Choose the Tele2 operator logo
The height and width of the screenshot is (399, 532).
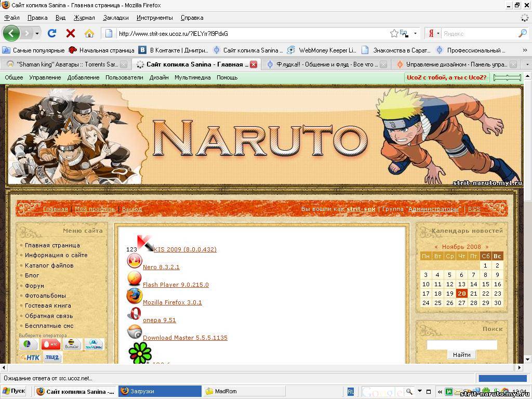pos(52,357)
